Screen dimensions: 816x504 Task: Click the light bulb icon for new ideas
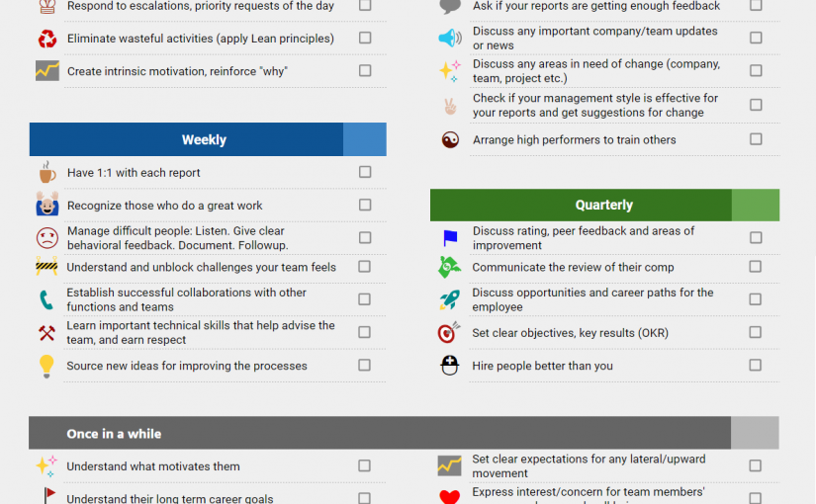46,366
